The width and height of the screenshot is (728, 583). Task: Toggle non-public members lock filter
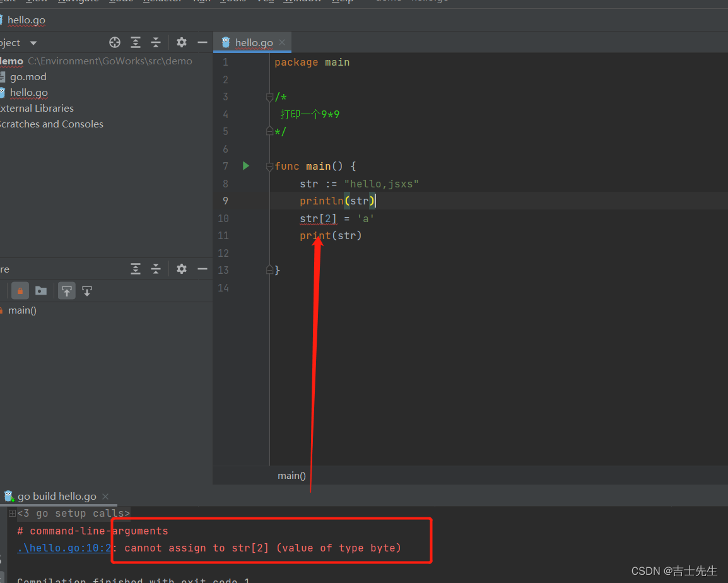click(20, 291)
